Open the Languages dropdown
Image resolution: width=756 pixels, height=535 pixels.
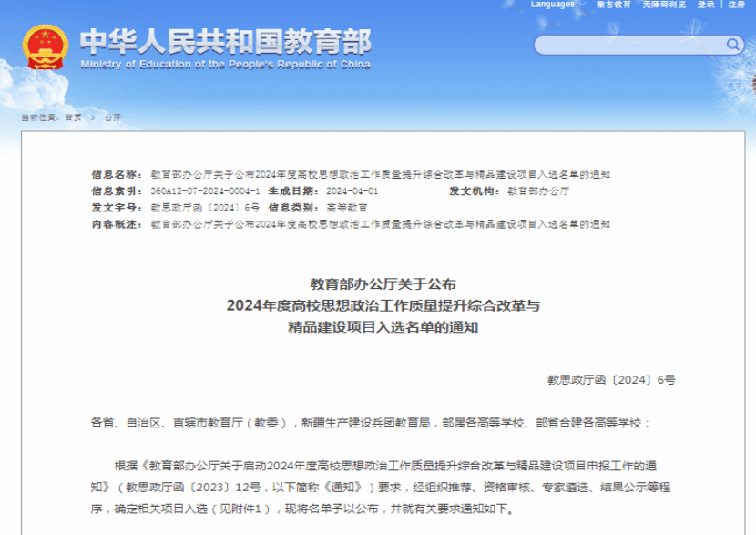point(557,5)
